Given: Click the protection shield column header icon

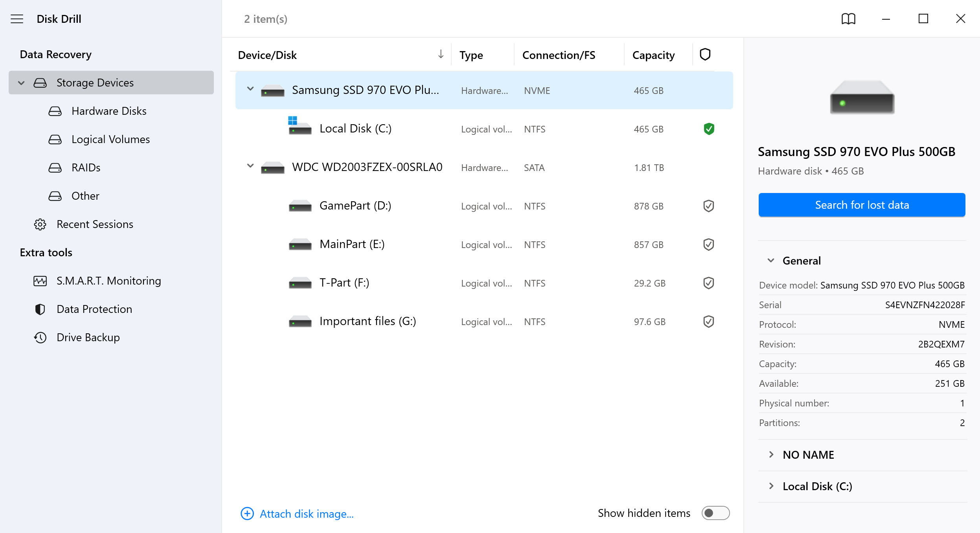Looking at the screenshot, I should [705, 55].
